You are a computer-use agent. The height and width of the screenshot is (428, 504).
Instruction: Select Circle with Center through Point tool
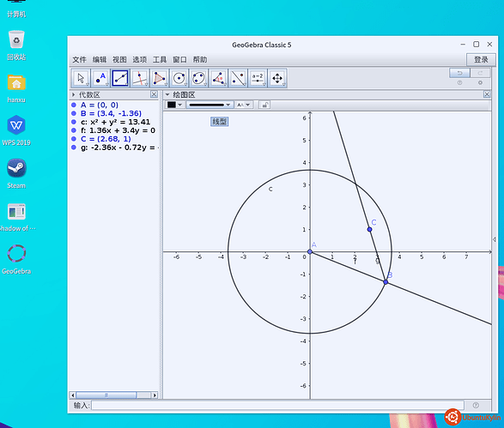pyautogui.click(x=179, y=78)
